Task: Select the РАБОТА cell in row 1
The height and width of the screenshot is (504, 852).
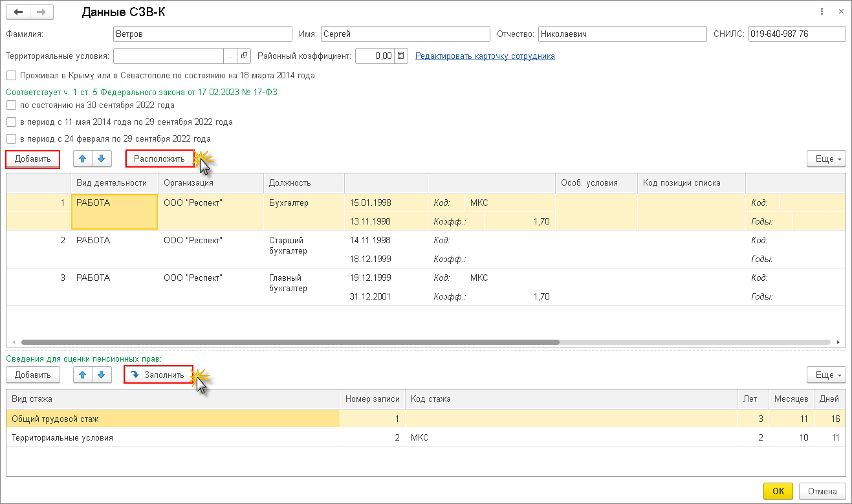Action: 115,212
